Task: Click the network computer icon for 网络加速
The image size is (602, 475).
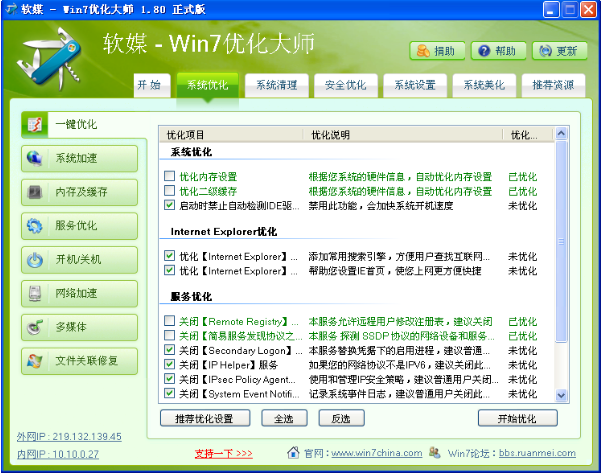Action: [35, 293]
